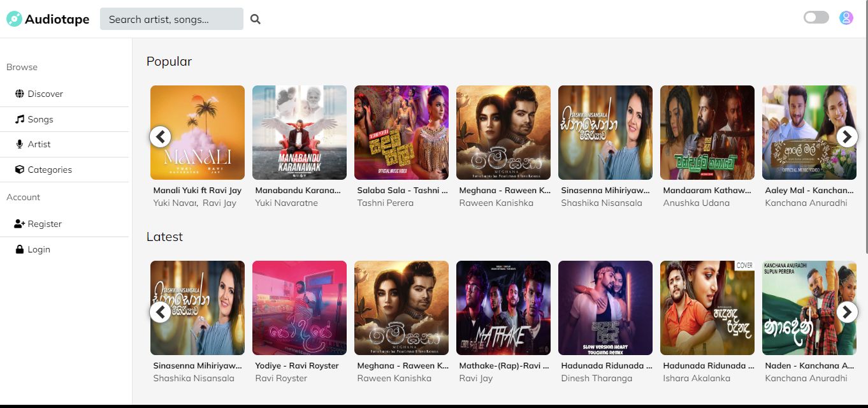Image resolution: width=868 pixels, height=408 pixels.
Task: Open the Hadunada Ridunada cover by Ishara Akalanka
Action: coord(707,308)
